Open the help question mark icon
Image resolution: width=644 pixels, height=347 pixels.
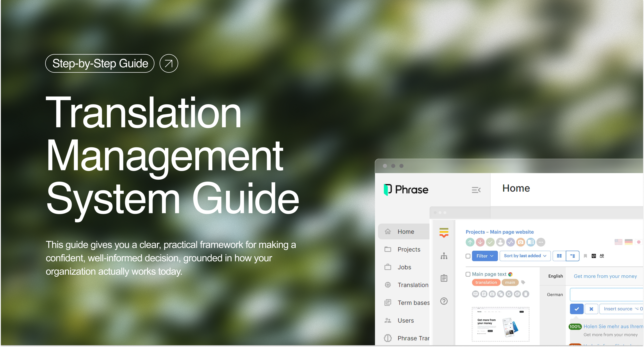pos(444,301)
